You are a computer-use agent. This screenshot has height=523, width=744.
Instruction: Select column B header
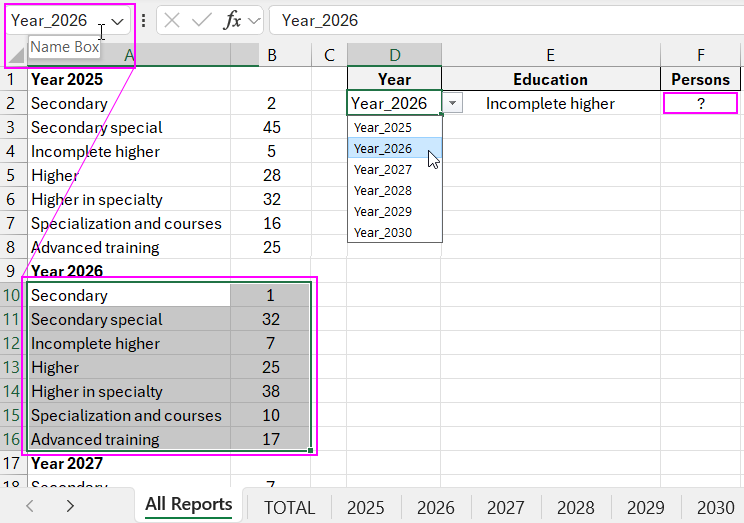(271, 55)
